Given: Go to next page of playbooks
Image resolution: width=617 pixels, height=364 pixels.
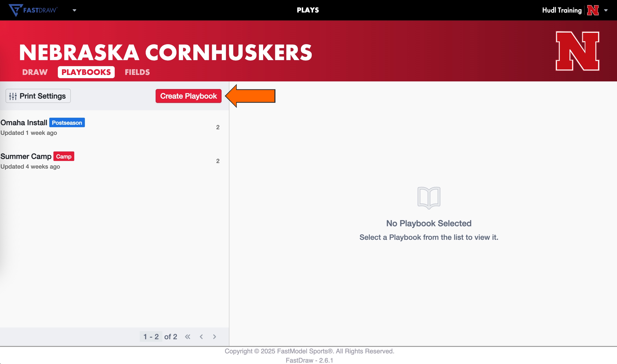Looking at the screenshot, I should (215, 336).
